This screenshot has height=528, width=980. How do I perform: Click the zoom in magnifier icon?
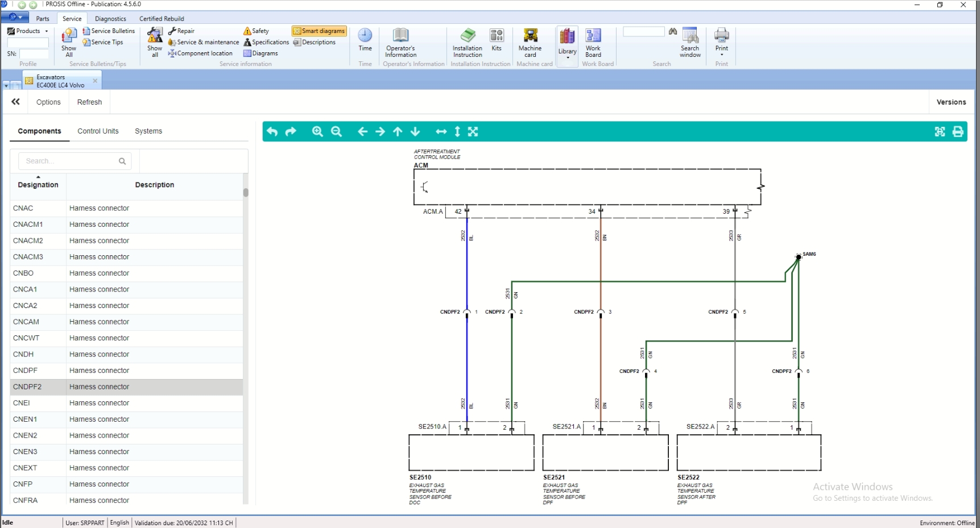[317, 132]
